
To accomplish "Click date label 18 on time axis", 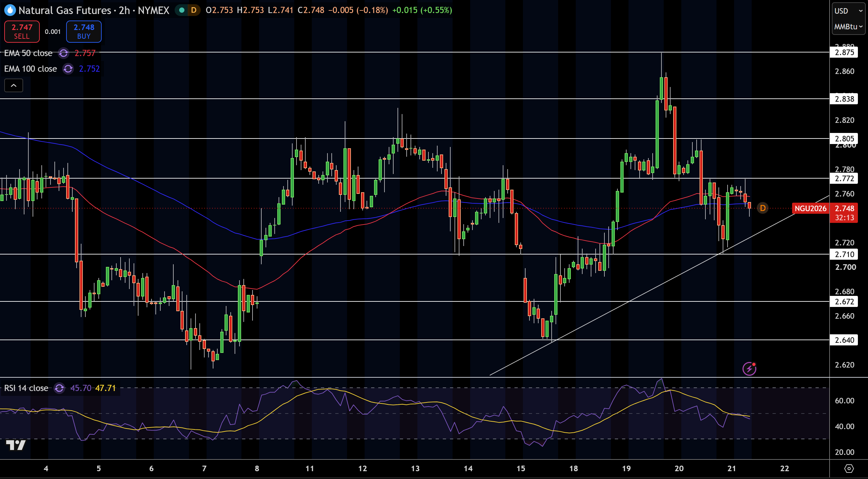I will coord(573,468).
